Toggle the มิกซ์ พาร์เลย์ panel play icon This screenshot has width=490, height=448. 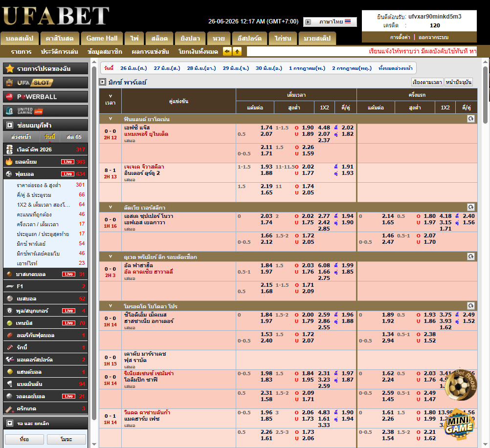pos(103,82)
